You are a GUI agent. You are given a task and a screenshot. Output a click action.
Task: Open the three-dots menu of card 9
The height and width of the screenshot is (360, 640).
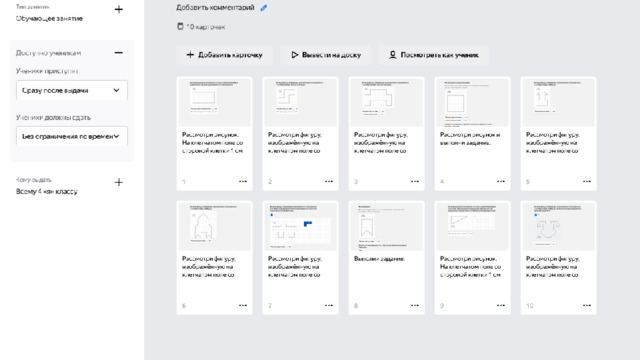point(501,305)
